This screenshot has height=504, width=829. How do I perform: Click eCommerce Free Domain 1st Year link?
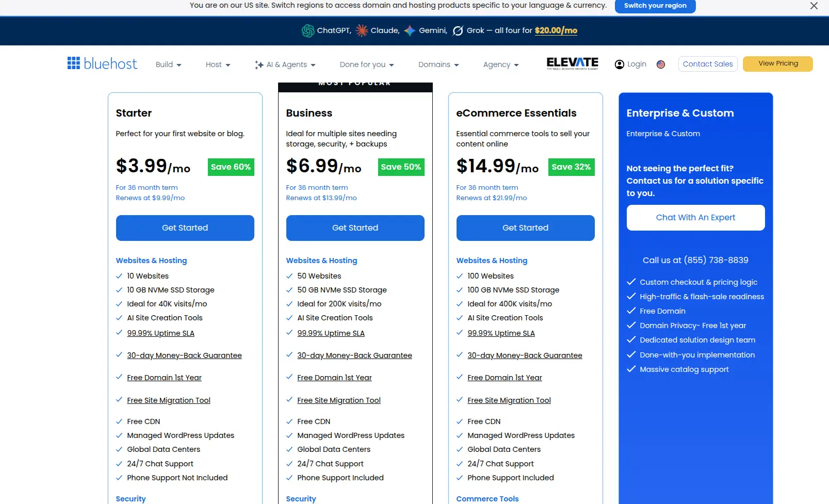pos(505,378)
